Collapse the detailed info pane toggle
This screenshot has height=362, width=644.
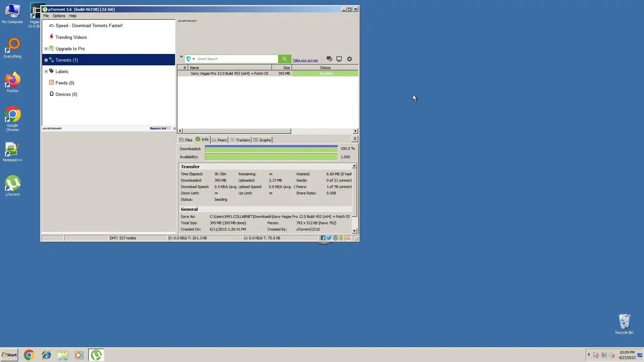[355, 139]
